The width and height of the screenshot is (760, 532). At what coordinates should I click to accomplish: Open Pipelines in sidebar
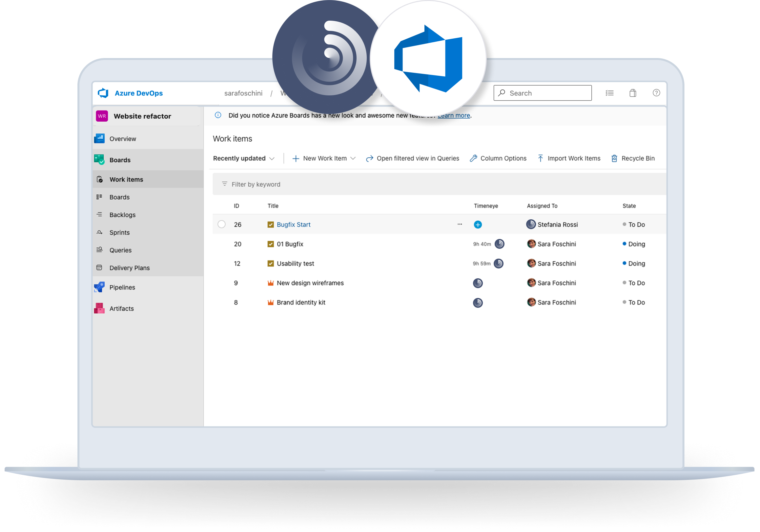(148, 287)
